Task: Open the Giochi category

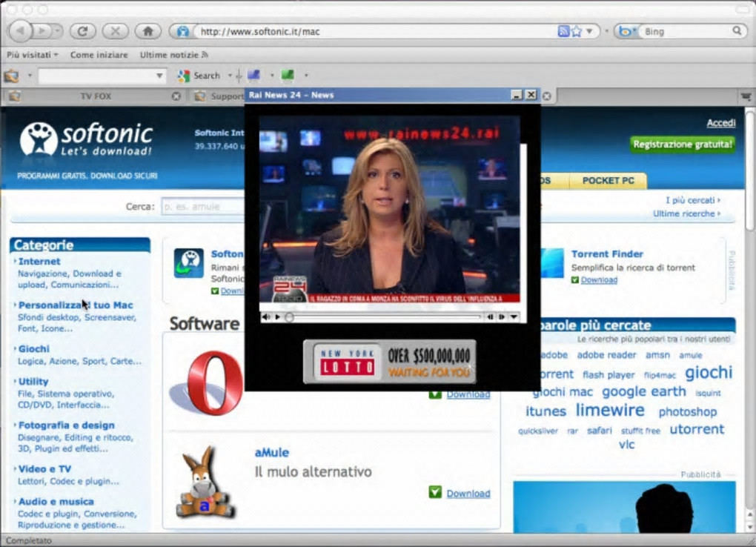Action: point(34,349)
